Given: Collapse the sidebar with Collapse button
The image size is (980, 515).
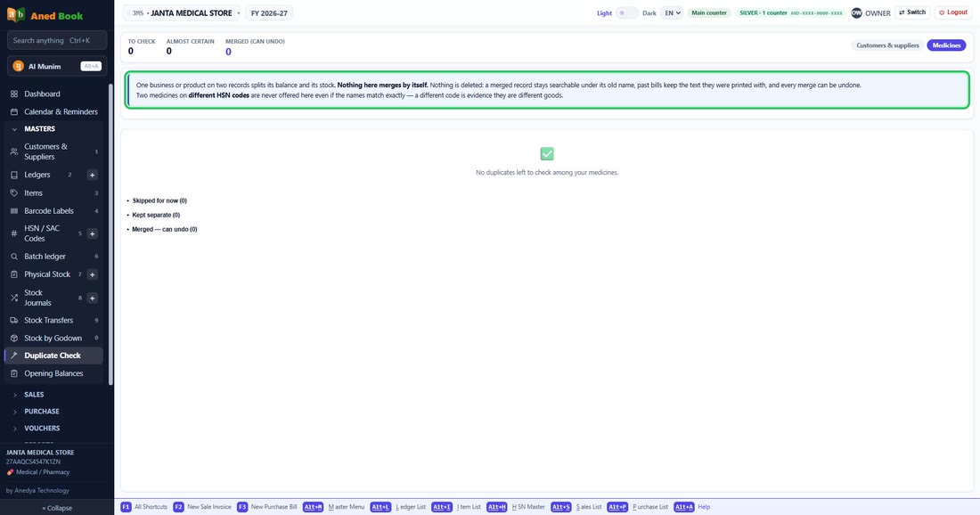Looking at the screenshot, I should click(x=57, y=508).
